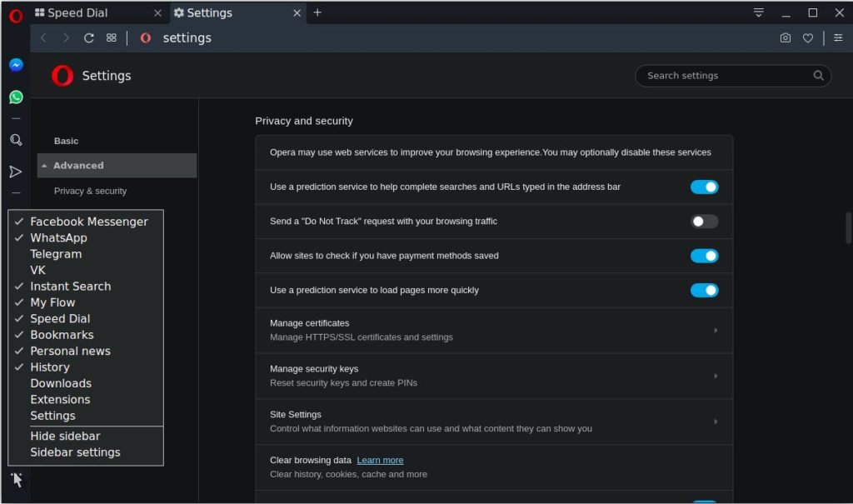Close the Settings tab
853x504 pixels.
pyautogui.click(x=297, y=13)
